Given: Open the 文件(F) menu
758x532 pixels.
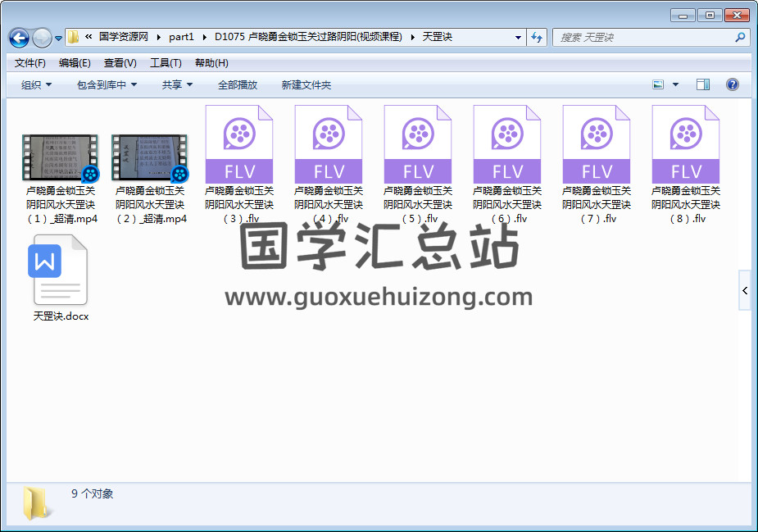Looking at the screenshot, I should tap(30, 63).
